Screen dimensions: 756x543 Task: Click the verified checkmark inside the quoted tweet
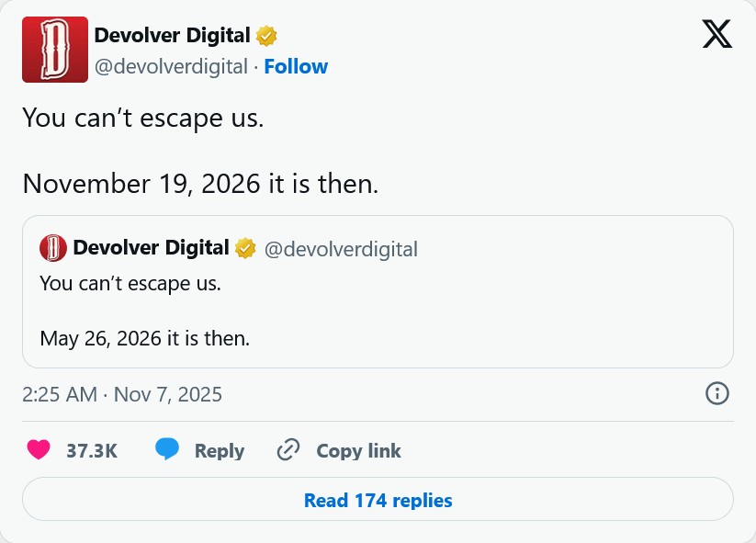[x=245, y=247]
